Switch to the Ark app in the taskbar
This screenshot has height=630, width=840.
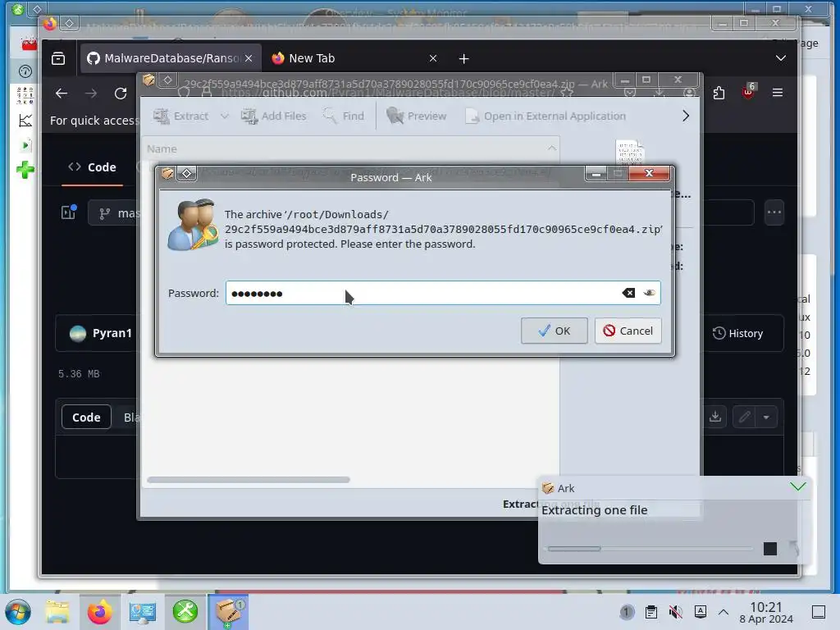pos(229,612)
